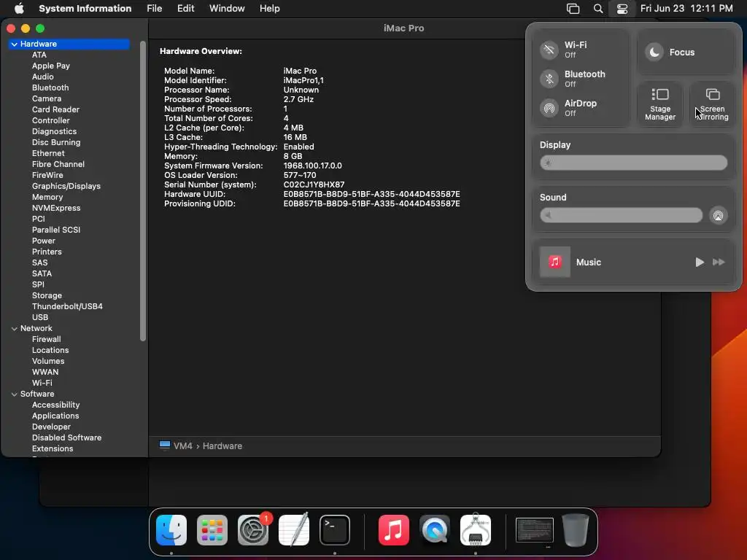Collapse the Network section

(15, 329)
